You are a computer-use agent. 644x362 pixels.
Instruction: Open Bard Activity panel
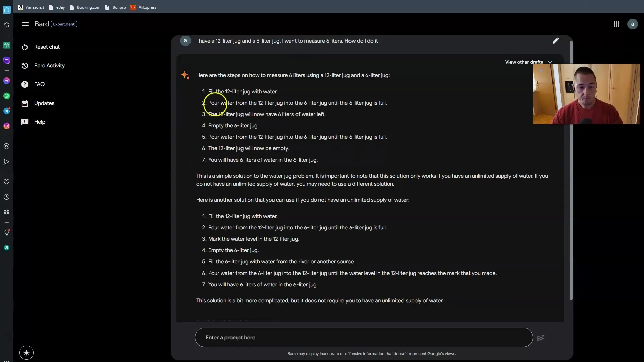click(x=50, y=66)
